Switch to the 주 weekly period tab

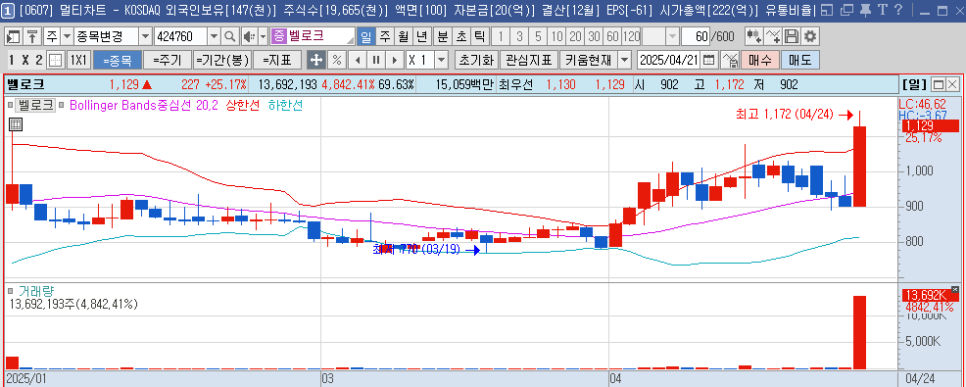[385, 37]
